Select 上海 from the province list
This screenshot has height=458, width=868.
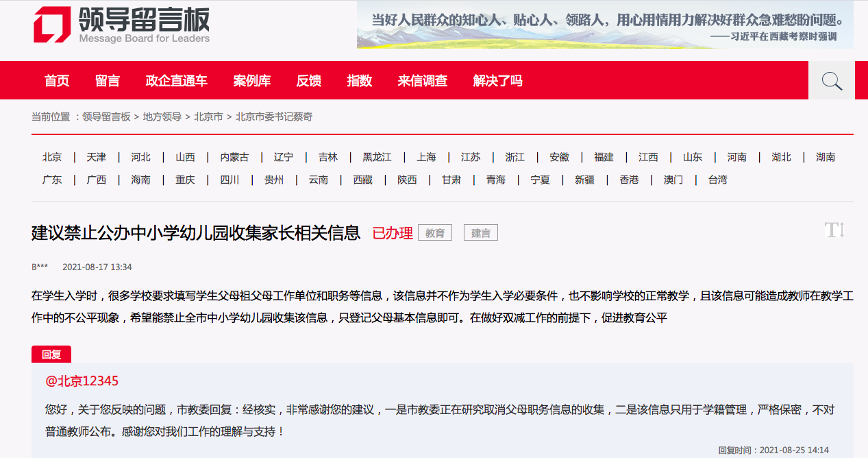426,157
